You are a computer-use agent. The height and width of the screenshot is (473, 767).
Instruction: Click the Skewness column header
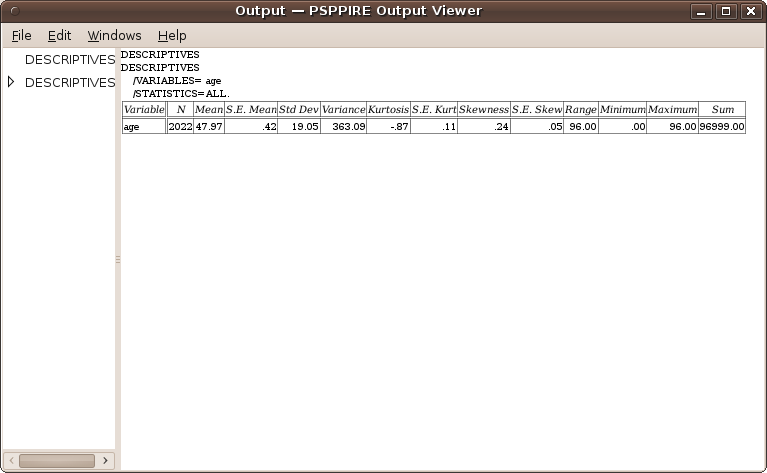point(484,110)
